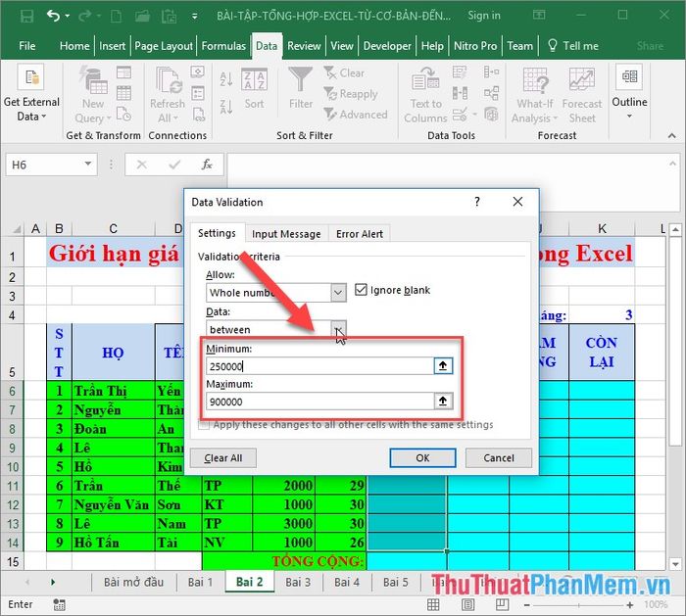
Task: Switch to the Home ribbon tab
Action: [x=74, y=46]
